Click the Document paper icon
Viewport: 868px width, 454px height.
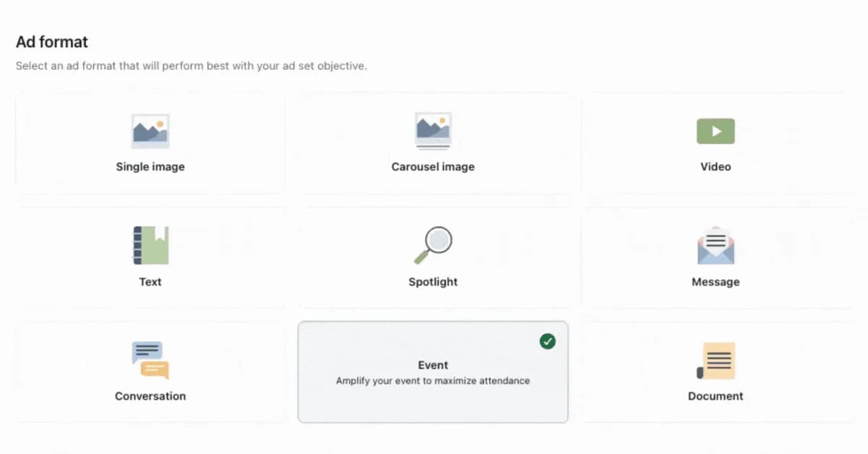point(715,359)
